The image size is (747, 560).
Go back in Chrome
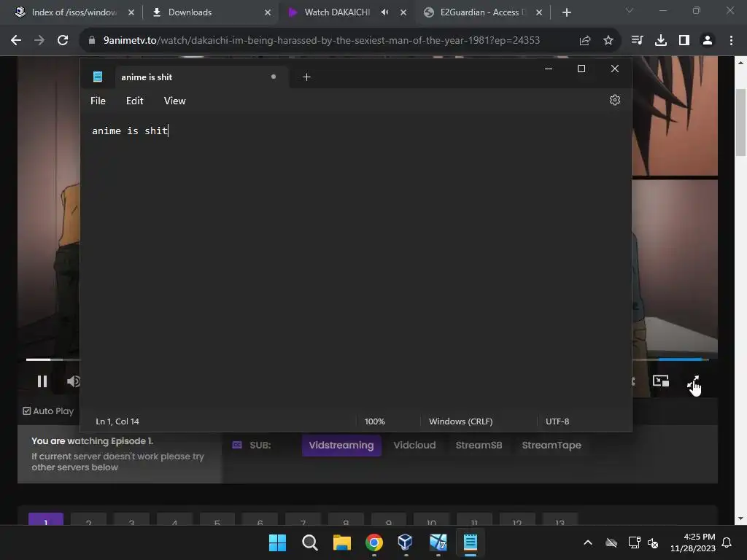[16, 41]
